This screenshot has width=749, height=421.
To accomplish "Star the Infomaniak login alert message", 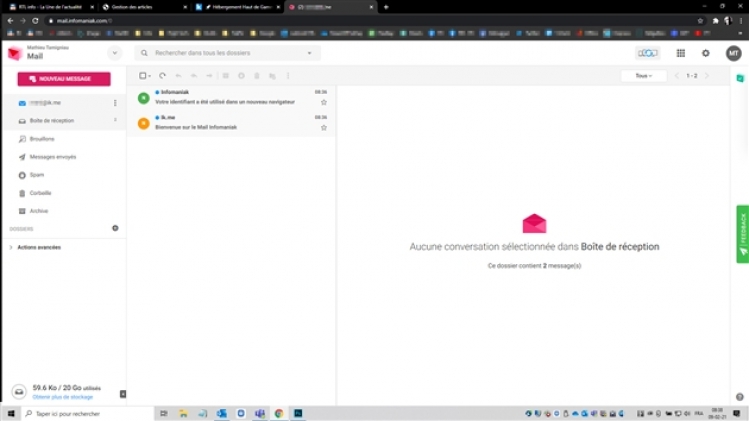I will click(324, 102).
